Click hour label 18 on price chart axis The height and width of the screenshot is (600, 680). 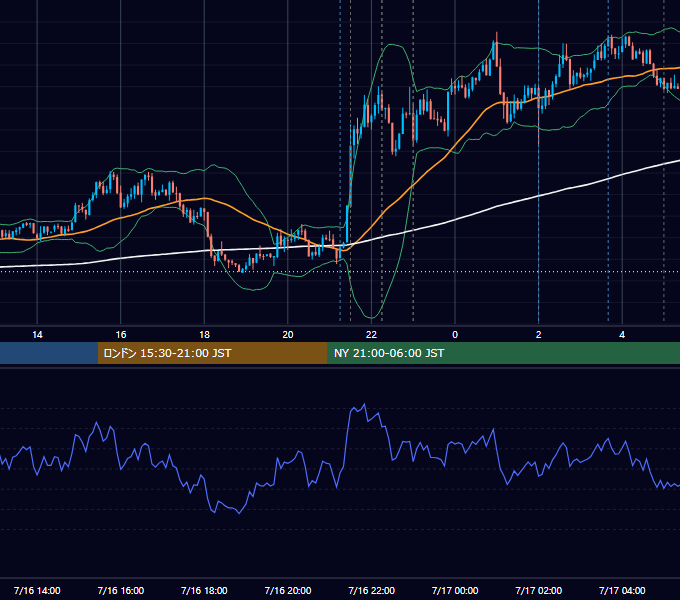pos(204,335)
